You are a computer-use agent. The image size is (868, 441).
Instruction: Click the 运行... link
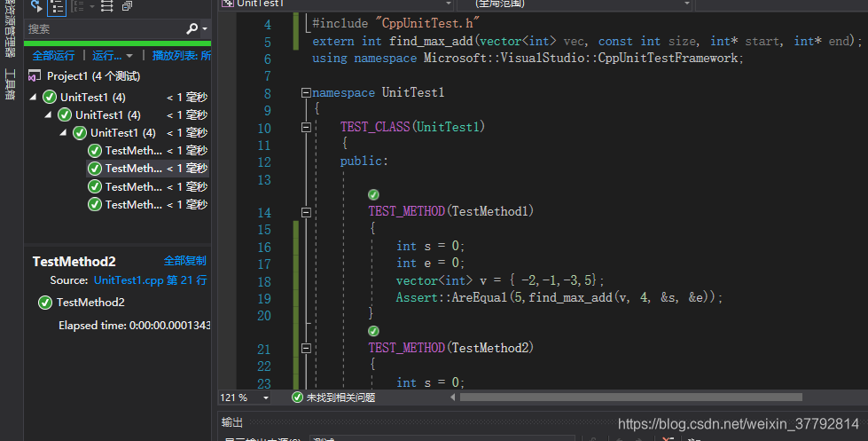click(107, 55)
